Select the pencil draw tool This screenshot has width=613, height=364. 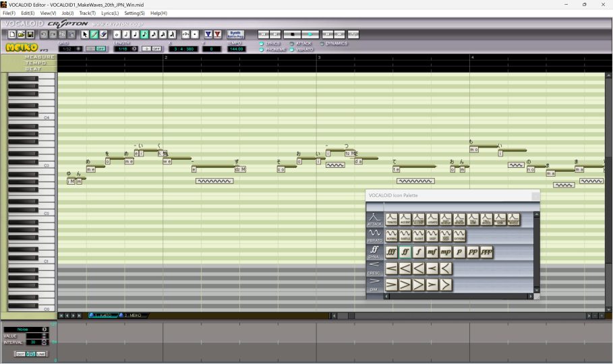(x=94, y=34)
